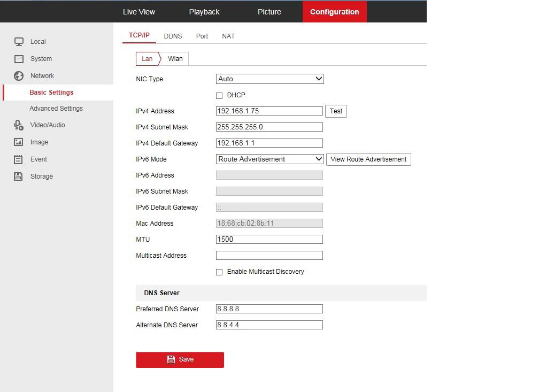Click the Preferred DNS Server field
Screen dimensions: 539x392
[x=269, y=309]
